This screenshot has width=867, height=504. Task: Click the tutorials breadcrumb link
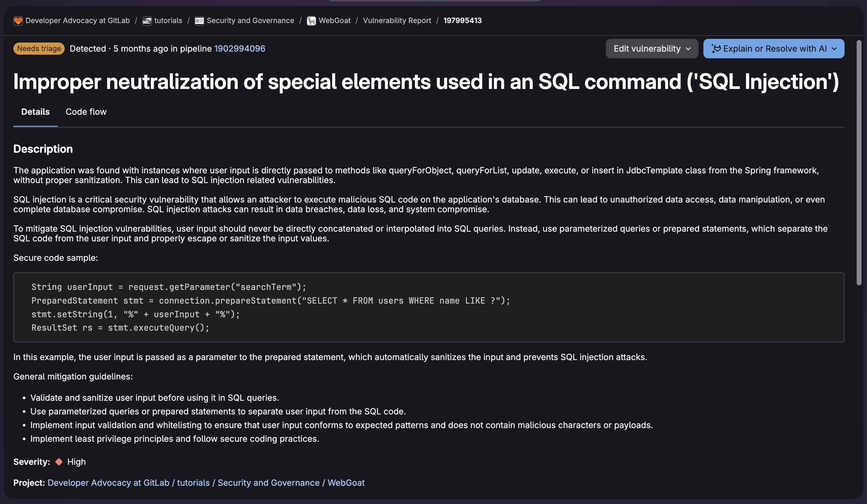coord(168,21)
